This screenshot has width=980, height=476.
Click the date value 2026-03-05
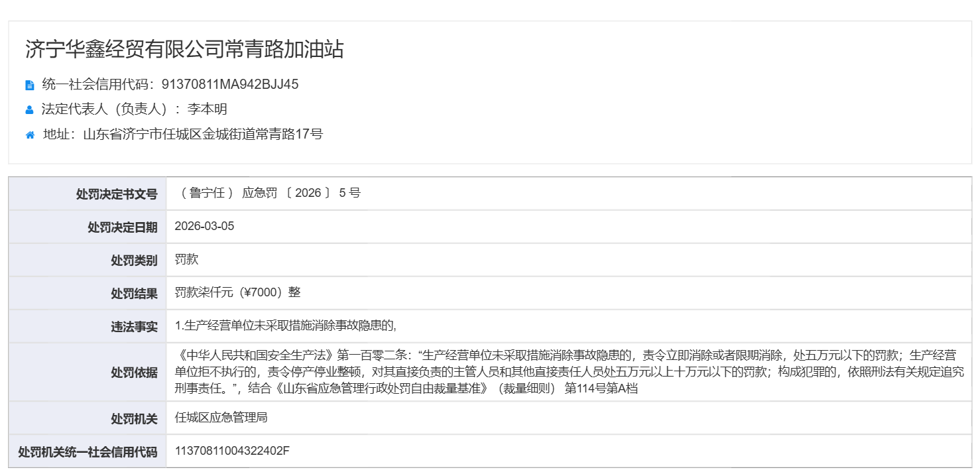(x=204, y=226)
